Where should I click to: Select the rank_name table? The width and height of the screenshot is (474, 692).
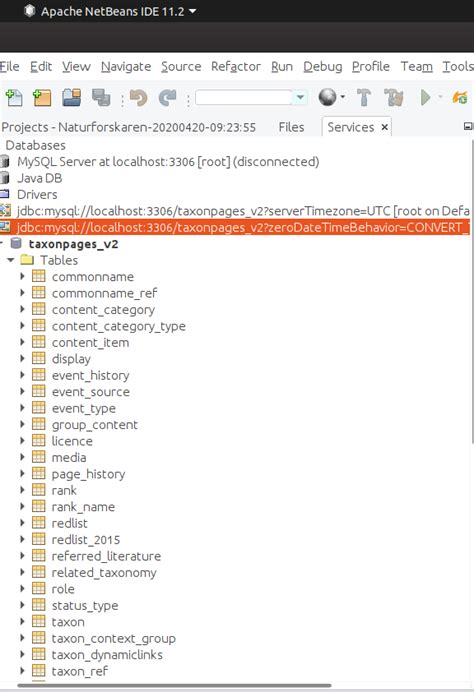click(83, 507)
